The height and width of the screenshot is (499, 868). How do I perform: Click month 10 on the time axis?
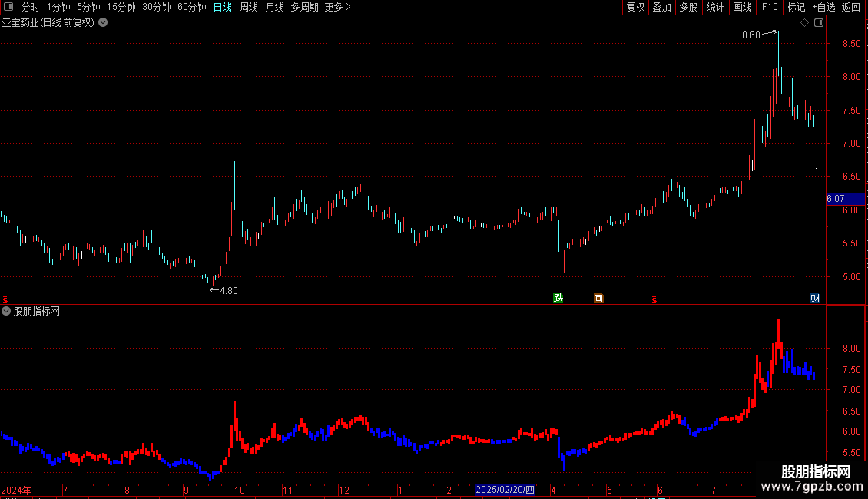tap(239, 490)
